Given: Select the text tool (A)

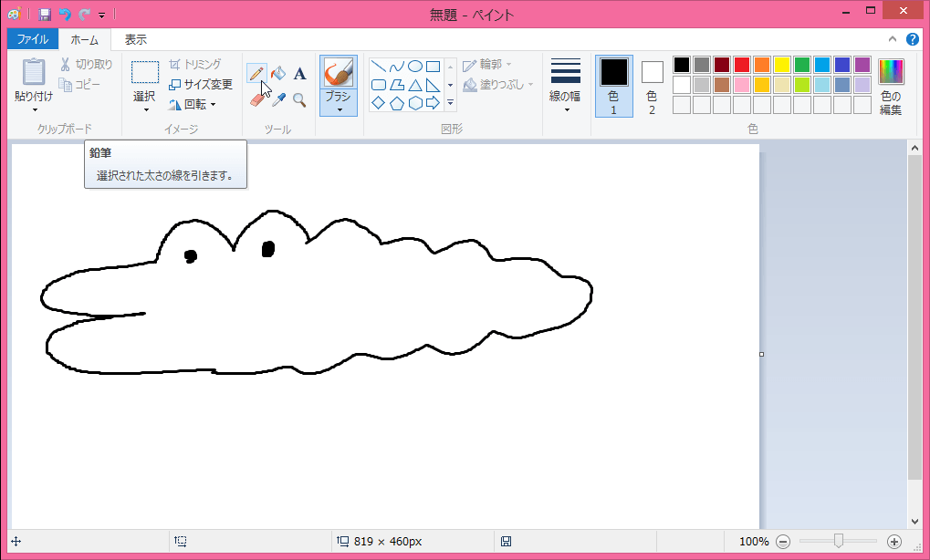Looking at the screenshot, I should (x=300, y=74).
